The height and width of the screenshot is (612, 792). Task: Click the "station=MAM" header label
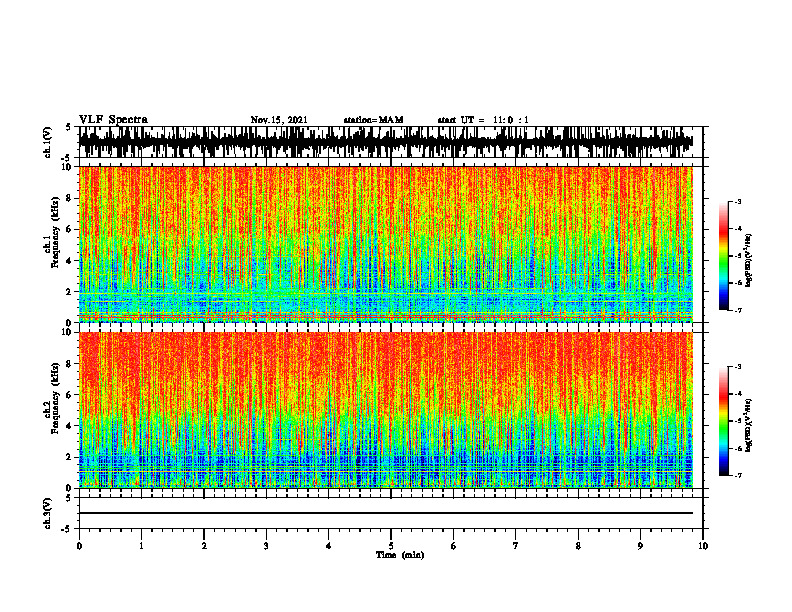[374, 120]
